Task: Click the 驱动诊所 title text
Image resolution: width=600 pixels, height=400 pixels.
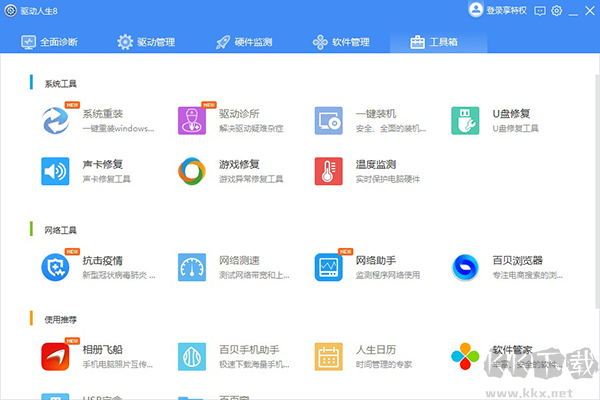Action: [x=239, y=114]
